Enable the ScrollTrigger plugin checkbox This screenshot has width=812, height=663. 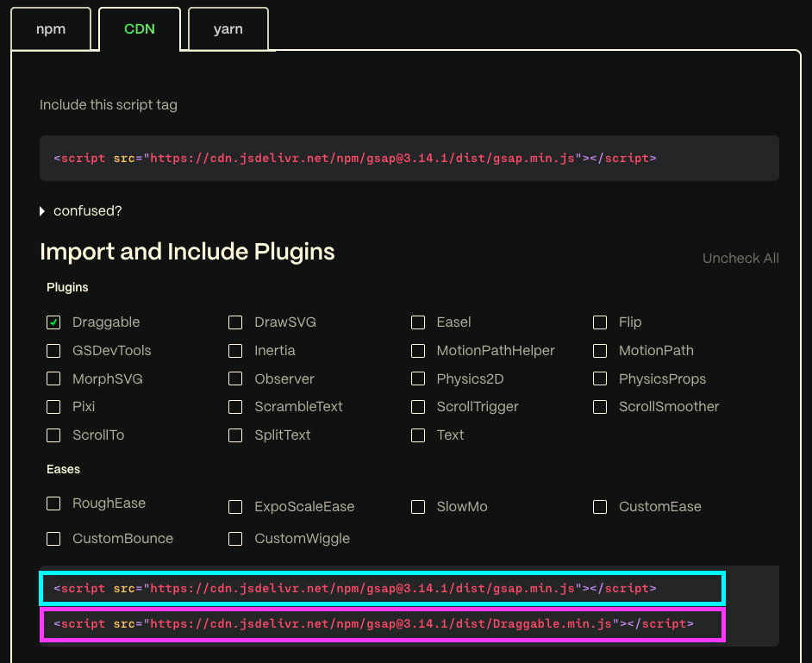coord(418,407)
